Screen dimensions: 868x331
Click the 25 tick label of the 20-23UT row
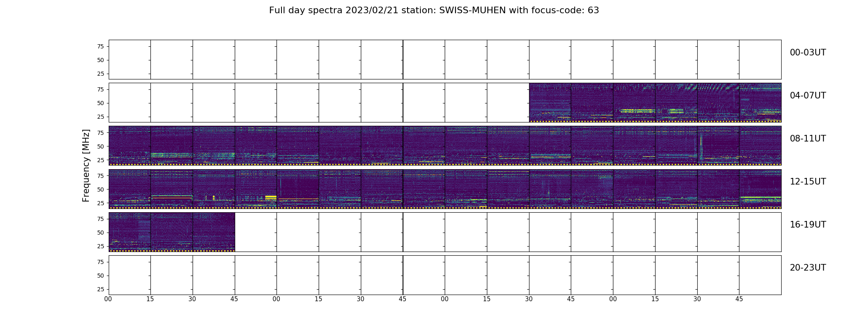click(100, 289)
